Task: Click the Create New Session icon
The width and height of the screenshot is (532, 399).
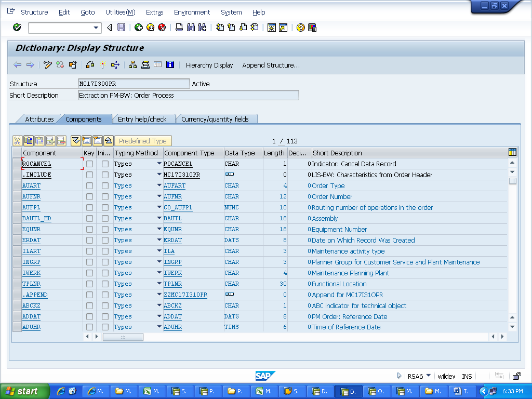Action: pos(271,28)
